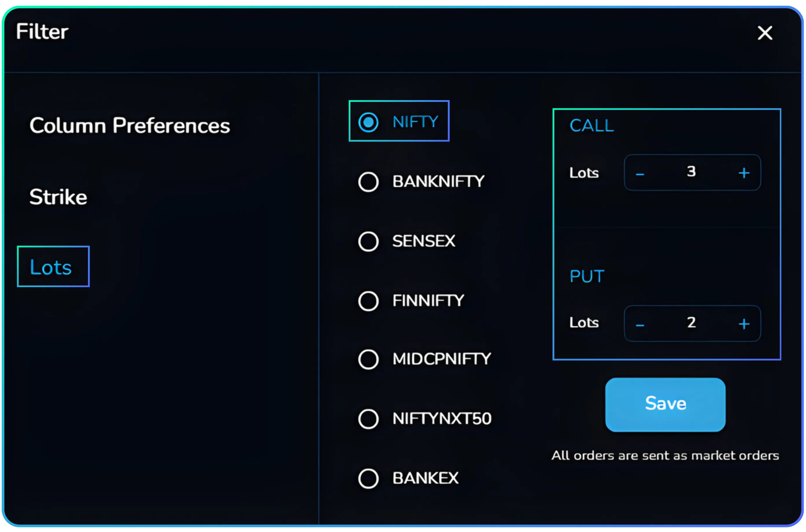The height and width of the screenshot is (532, 806).
Task: Click the PUT lots value field
Action: (x=692, y=323)
